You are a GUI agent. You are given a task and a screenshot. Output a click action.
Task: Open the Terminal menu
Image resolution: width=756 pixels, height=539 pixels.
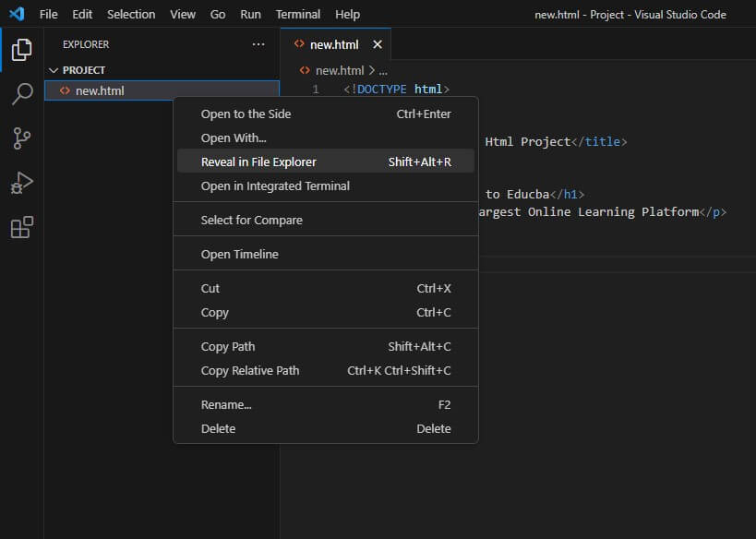click(297, 14)
